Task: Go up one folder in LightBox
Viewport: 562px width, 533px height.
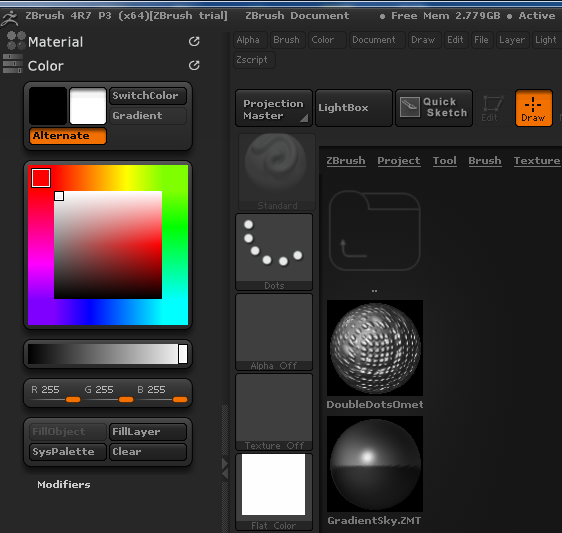Action: (x=375, y=230)
